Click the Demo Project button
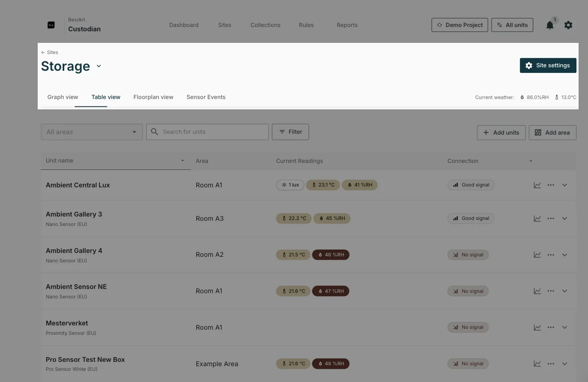The height and width of the screenshot is (382, 588). (x=460, y=25)
